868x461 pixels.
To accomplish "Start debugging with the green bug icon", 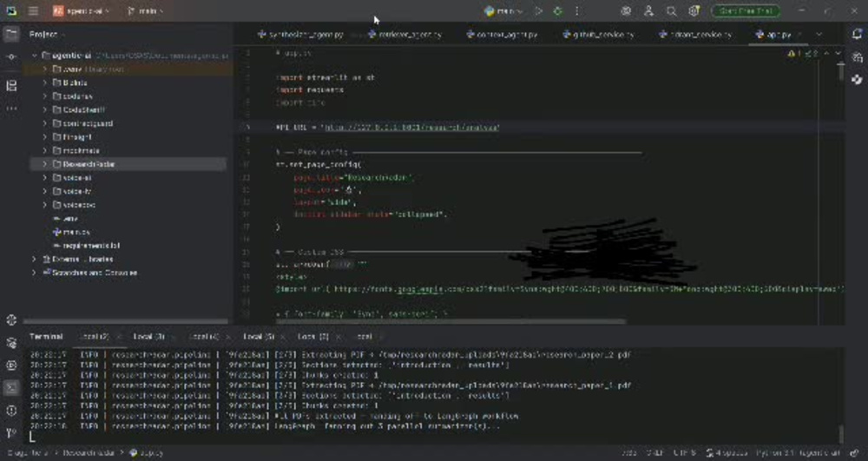I will pos(557,11).
